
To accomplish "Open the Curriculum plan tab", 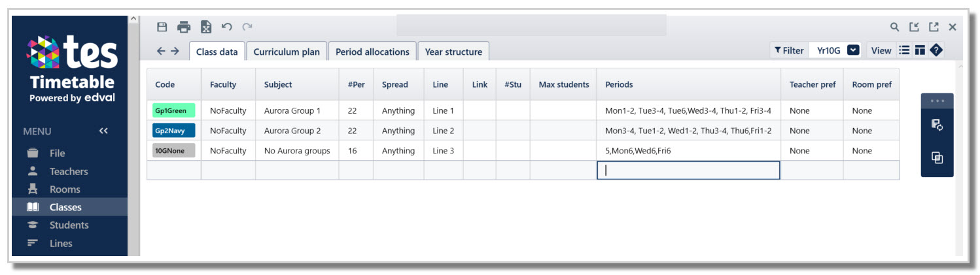I will [287, 52].
